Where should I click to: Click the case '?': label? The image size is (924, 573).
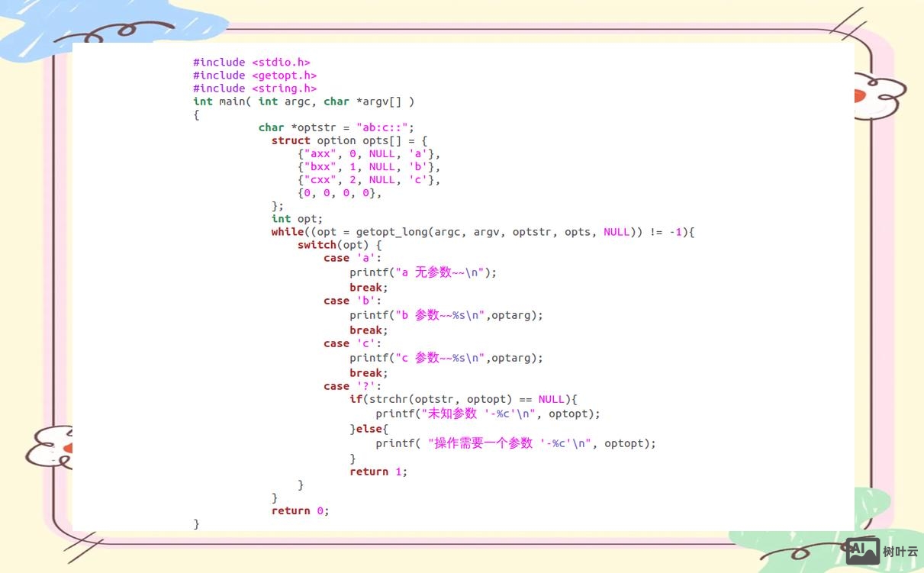coord(352,386)
